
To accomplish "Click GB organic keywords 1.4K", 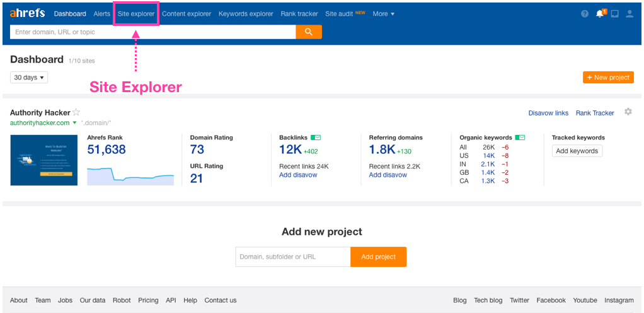I will point(488,172).
